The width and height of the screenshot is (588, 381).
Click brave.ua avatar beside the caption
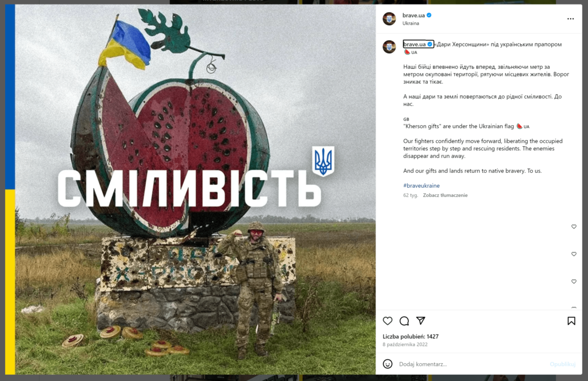click(x=389, y=47)
